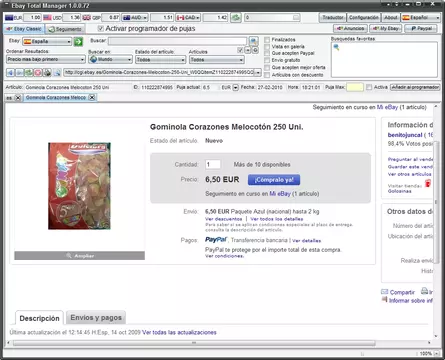Screen dimensions: 445x360
Task: Open the Estado del artículo dropdown
Action: (160, 60)
